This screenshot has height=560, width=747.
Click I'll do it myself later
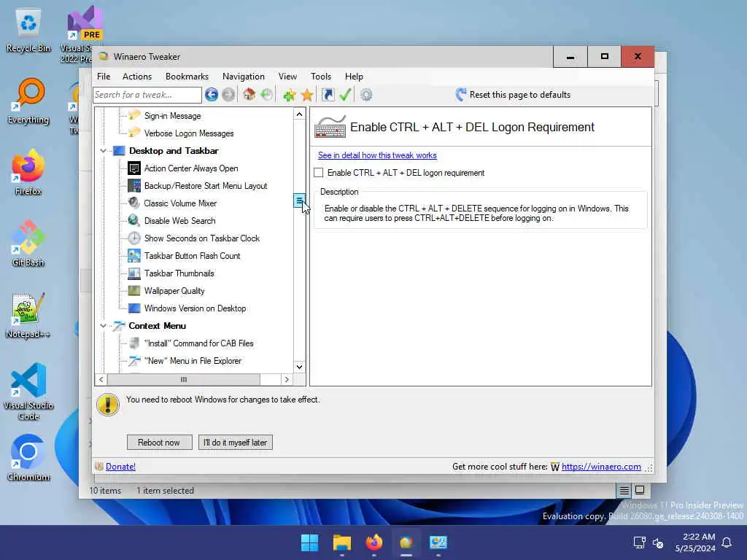pyautogui.click(x=236, y=443)
